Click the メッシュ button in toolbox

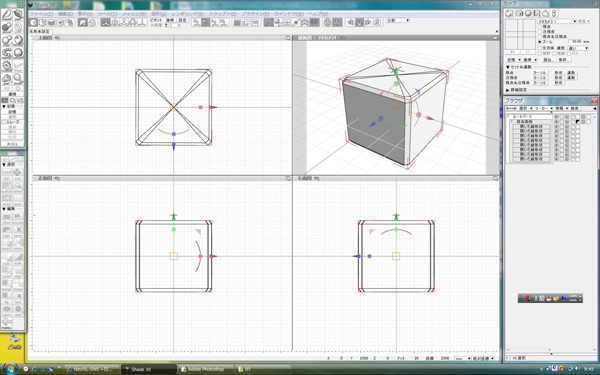tap(12, 145)
